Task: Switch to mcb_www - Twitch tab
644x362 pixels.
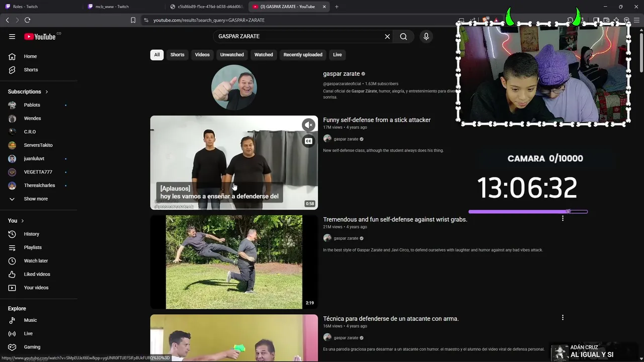Action: (123, 7)
